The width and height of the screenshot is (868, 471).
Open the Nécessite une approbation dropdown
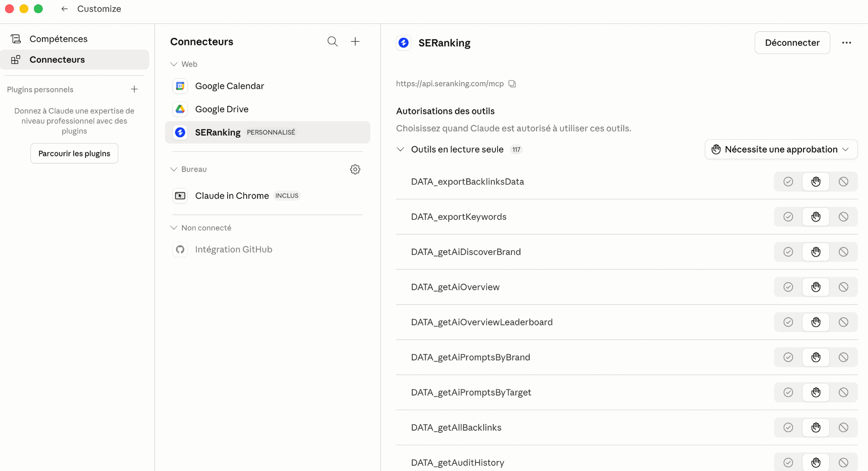coord(781,150)
